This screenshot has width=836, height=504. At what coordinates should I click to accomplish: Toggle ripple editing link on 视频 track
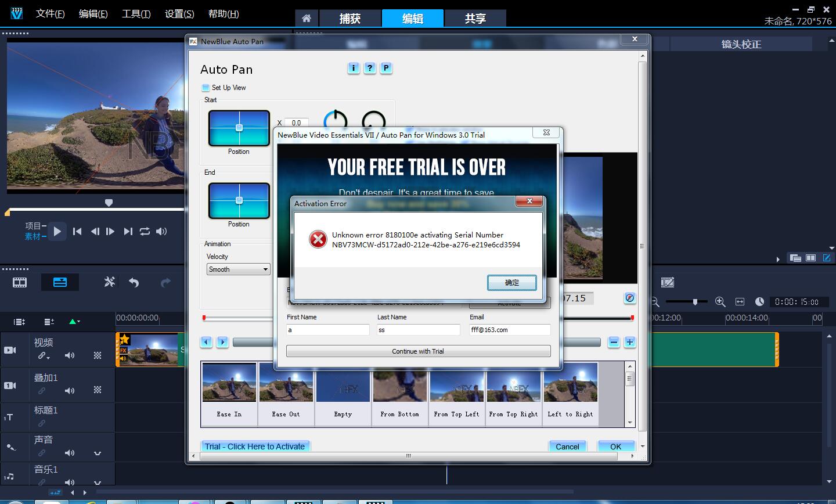pos(44,356)
